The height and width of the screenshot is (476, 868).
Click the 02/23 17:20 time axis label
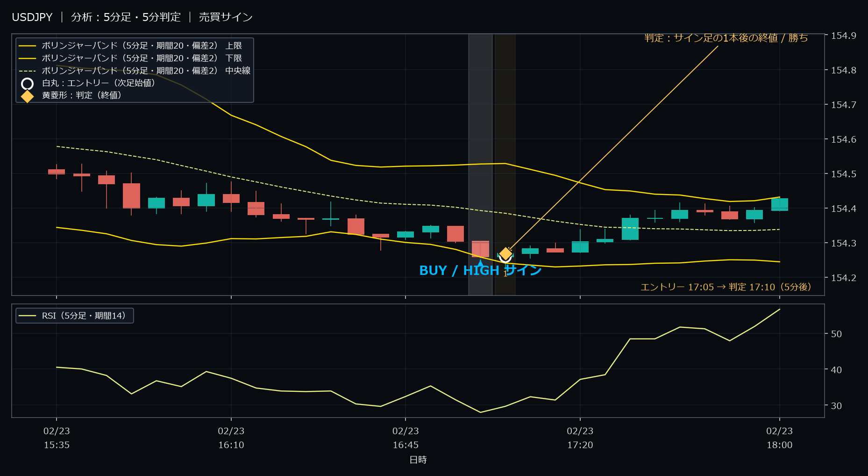click(580, 438)
